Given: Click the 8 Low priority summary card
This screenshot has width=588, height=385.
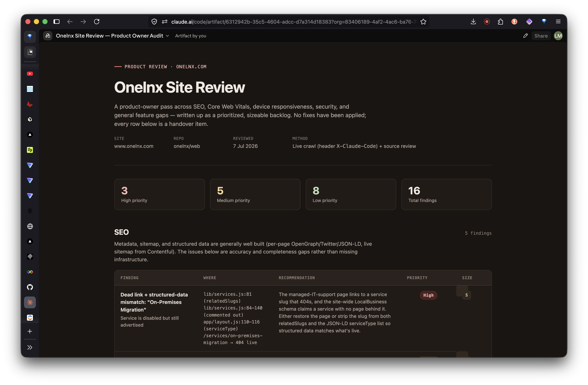Looking at the screenshot, I should point(350,194).
